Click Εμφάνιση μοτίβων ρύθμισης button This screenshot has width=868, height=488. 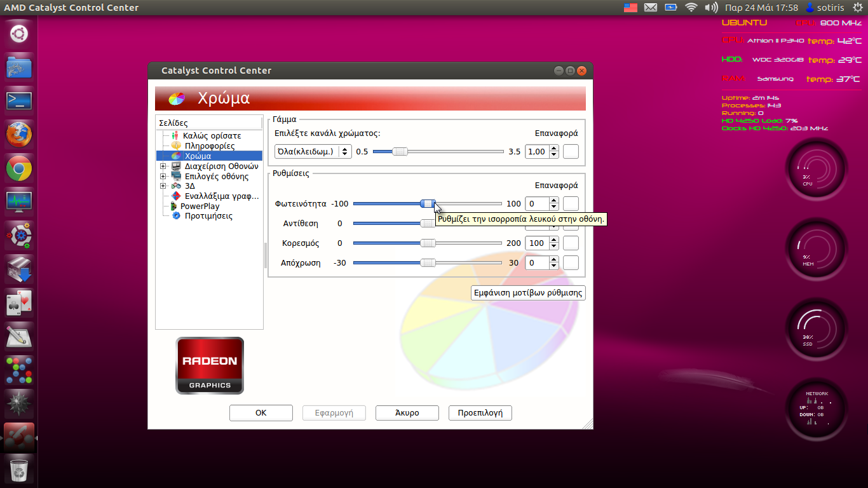pos(527,293)
